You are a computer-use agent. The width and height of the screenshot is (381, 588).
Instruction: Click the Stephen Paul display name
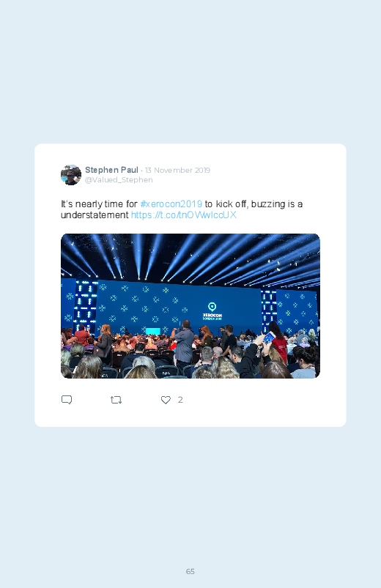(111, 170)
